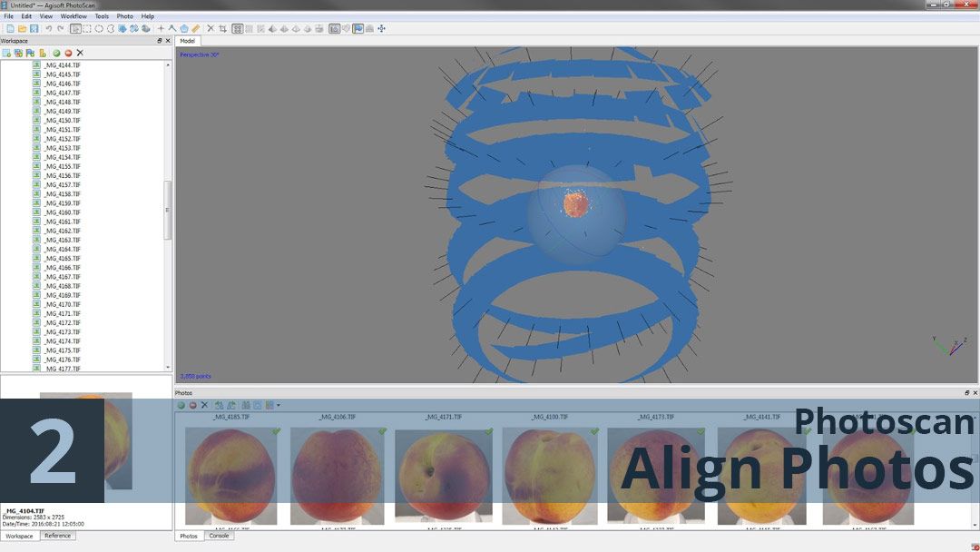
Task: Remove selected items in Workspace toolbar
Action: pyautogui.click(x=80, y=54)
